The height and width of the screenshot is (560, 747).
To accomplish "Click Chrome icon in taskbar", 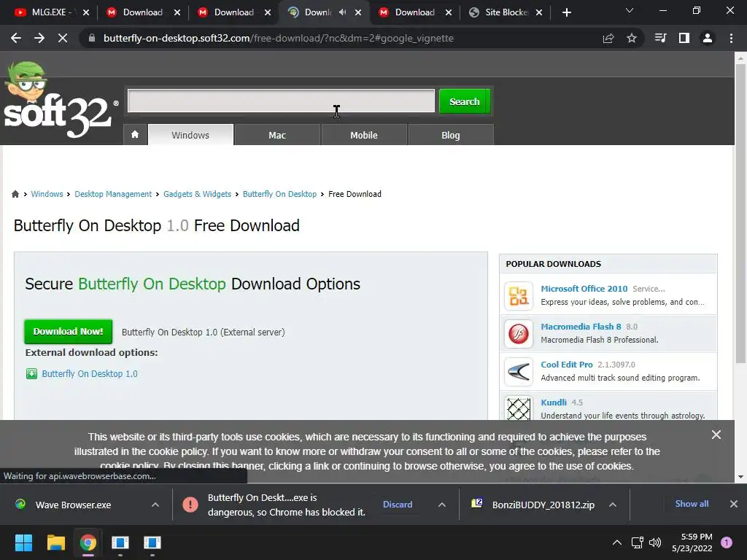I will coord(88,542).
